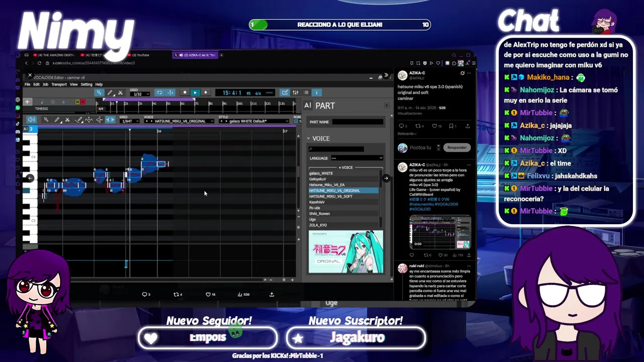Select HATSUNE_MIKU_V6_SOFT in voice list
644x362 pixels.
click(344, 196)
